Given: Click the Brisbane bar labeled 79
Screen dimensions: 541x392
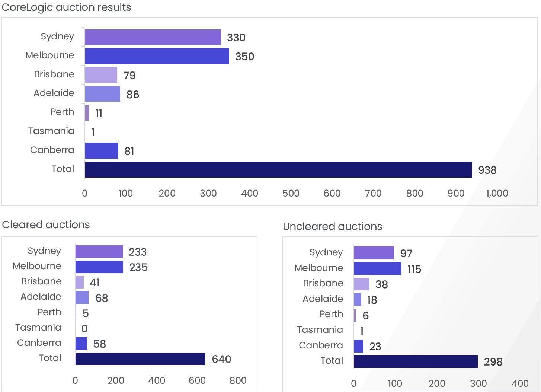Looking at the screenshot, I should (x=101, y=75).
